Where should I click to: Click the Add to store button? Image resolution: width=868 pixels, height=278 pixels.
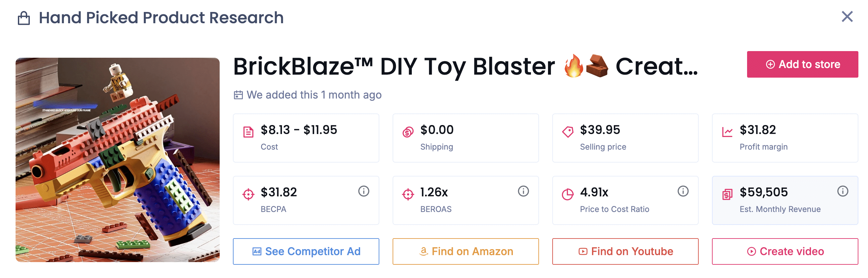click(x=802, y=64)
